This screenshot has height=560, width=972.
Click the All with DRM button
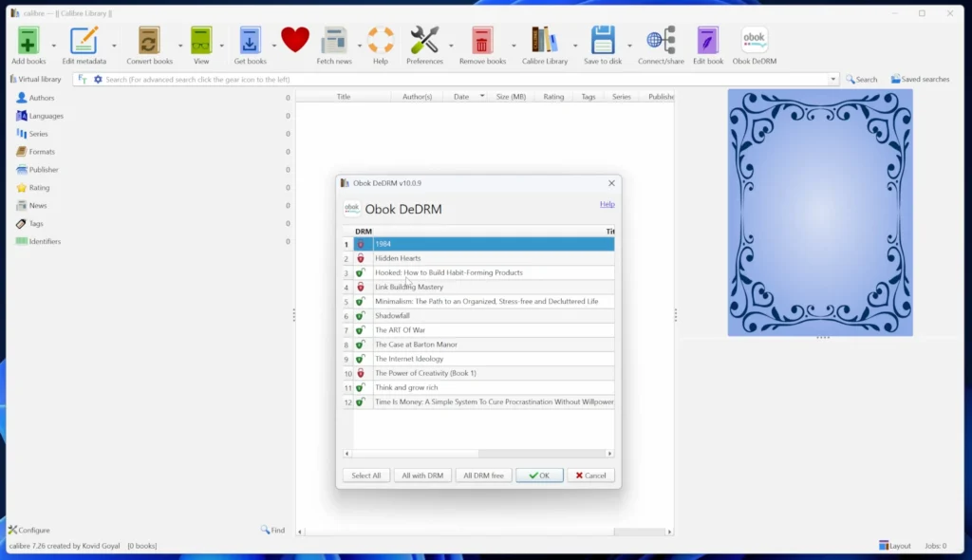[422, 476]
